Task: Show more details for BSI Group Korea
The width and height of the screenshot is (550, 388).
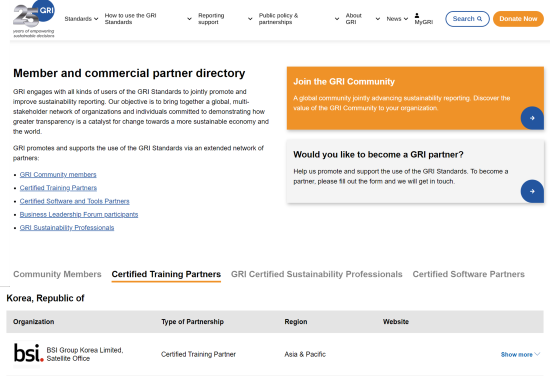Action: [x=520, y=355]
